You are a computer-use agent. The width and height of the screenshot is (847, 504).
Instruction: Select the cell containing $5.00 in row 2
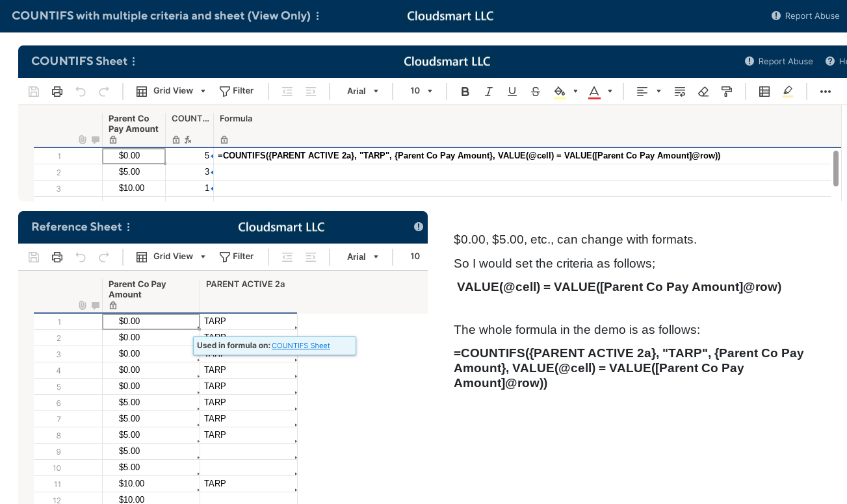click(x=134, y=171)
